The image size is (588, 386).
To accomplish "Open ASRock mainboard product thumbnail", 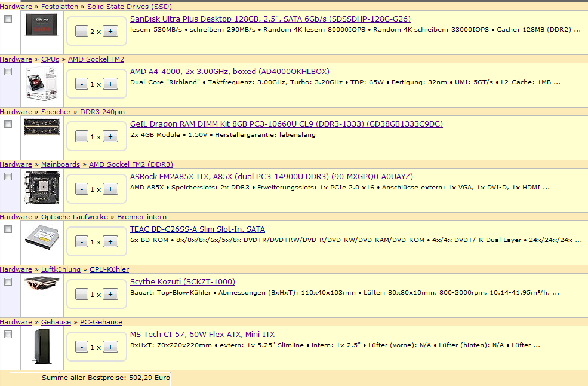I will 42,188.
